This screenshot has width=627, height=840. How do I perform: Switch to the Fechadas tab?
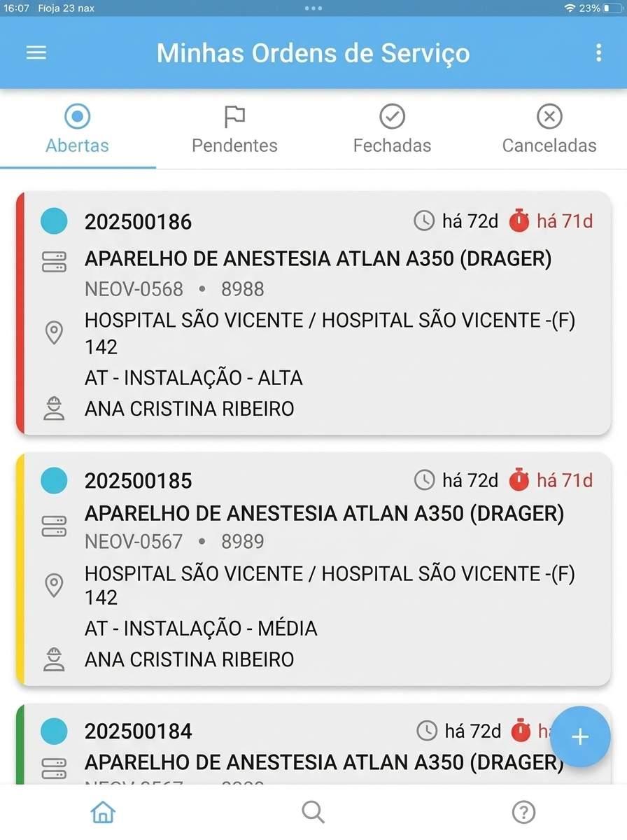(x=392, y=129)
